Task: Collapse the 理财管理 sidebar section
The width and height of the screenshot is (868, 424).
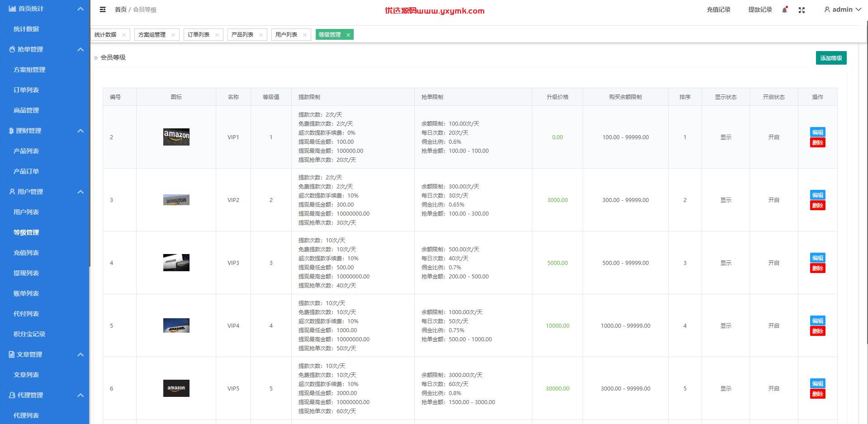Action: [81, 131]
